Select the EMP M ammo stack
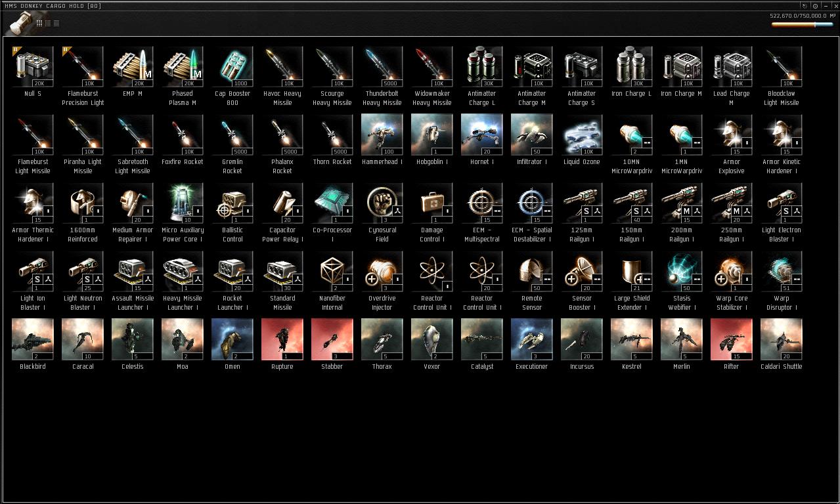 click(133, 66)
